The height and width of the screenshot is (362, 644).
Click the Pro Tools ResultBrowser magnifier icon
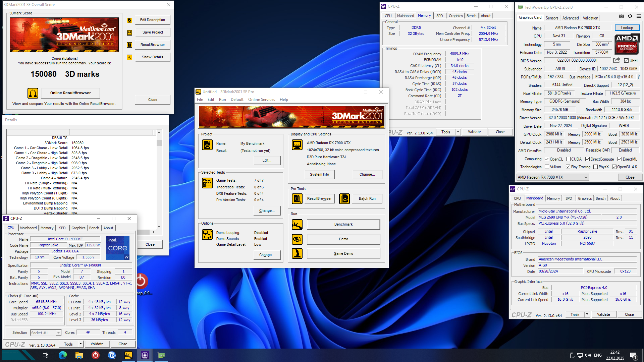point(297,199)
